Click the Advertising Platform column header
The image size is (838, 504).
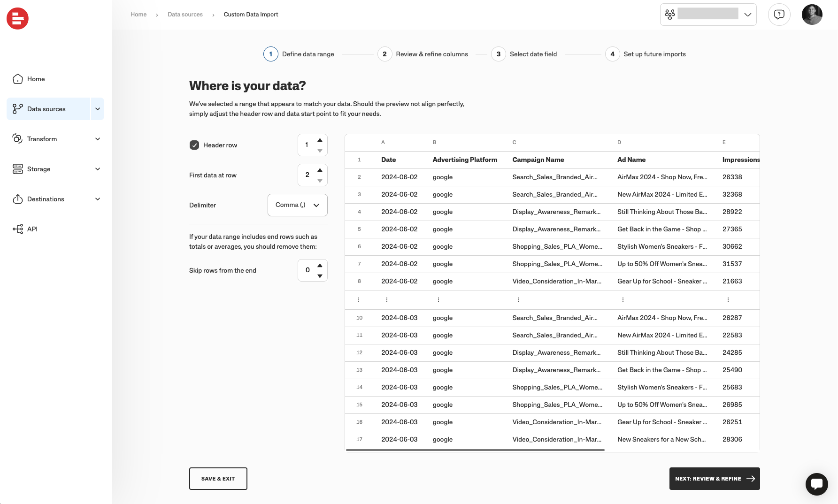tap(465, 160)
